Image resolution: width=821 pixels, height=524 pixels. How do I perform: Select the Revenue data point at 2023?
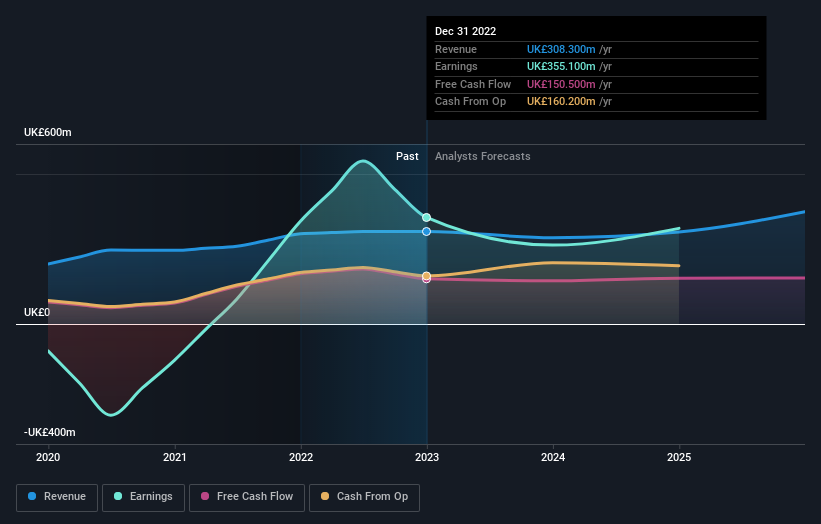[x=427, y=231]
